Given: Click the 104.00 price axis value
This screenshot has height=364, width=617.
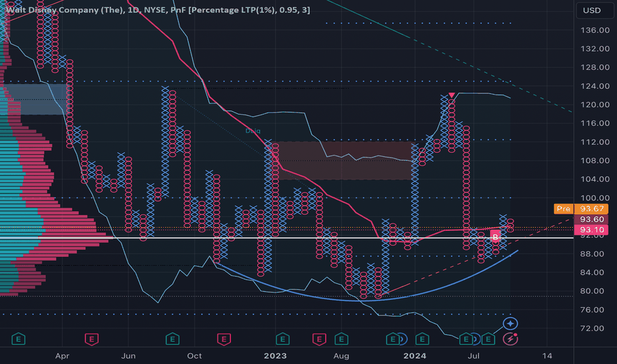Looking at the screenshot, I should click(594, 179).
